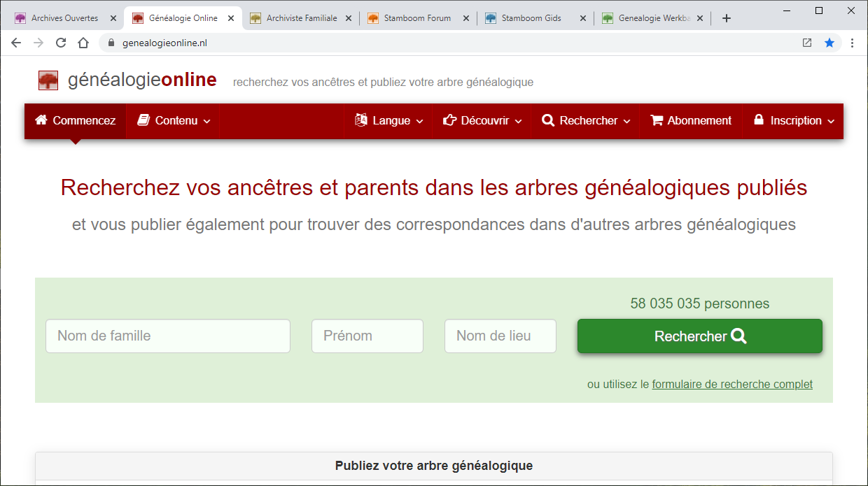Expand the Découvrir dropdown menu
The image size is (868, 486).
482,120
